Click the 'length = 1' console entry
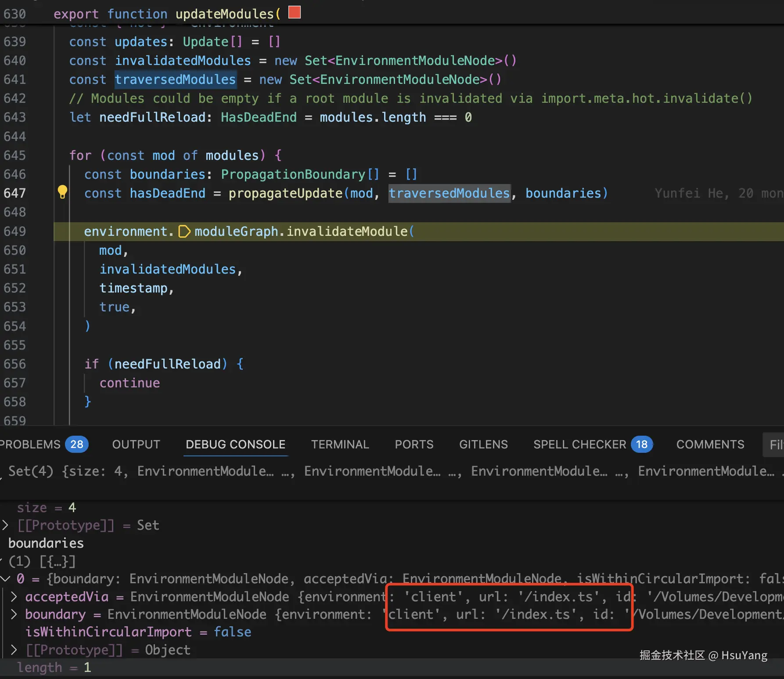 [x=54, y=668]
